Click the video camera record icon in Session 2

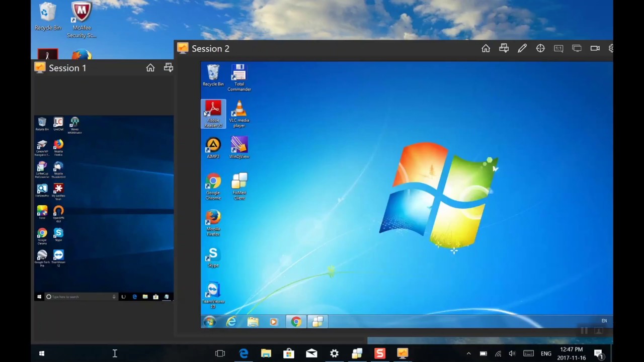coord(595,48)
